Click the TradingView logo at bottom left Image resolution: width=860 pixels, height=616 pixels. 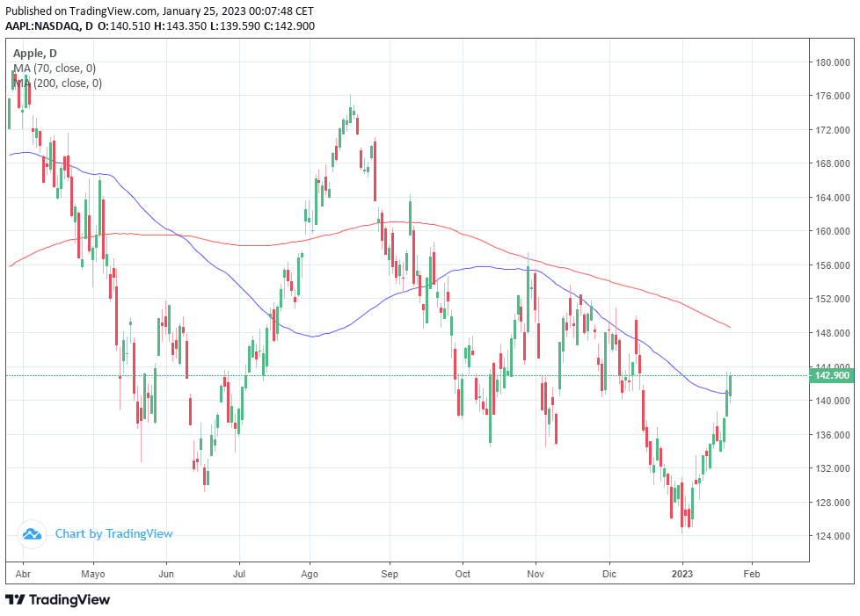[57, 600]
